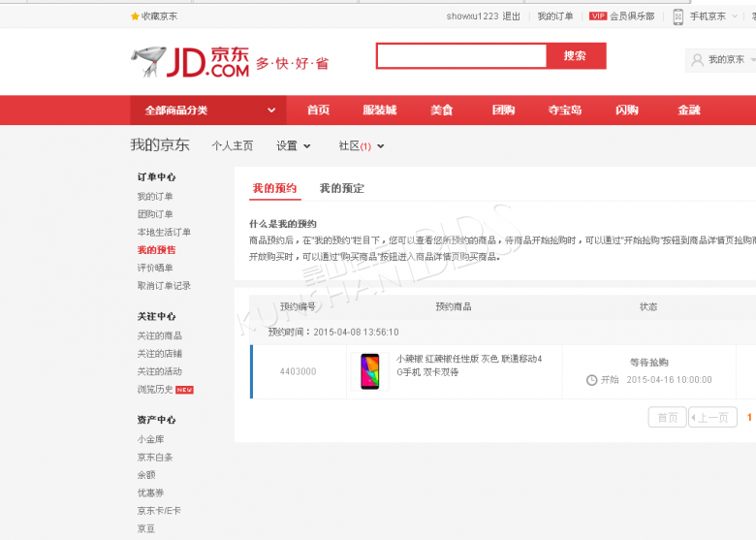756x540 pixels.
Task: Click the user avatar icon in 我的京东
Action: (697, 60)
